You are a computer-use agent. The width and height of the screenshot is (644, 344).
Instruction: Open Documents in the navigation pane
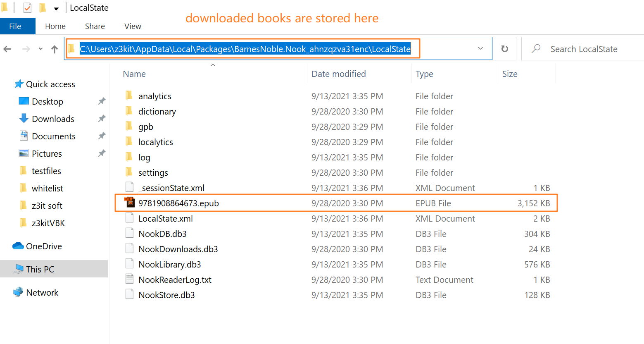(x=54, y=136)
